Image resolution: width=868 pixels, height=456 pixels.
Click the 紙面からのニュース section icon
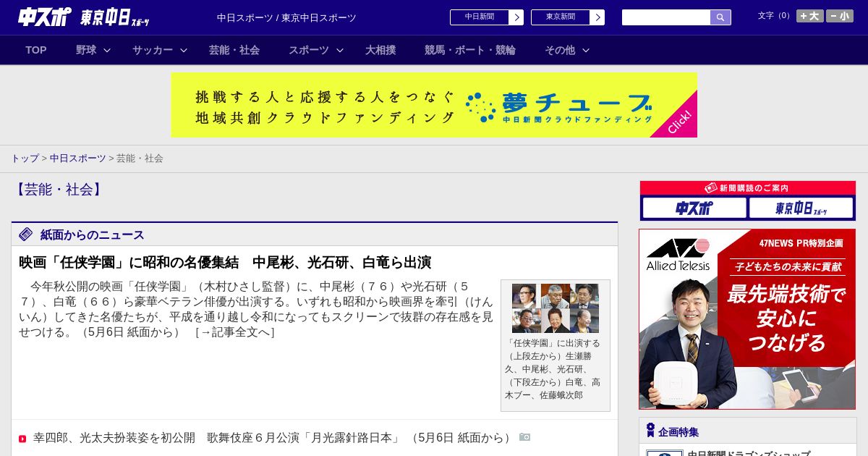(x=26, y=234)
